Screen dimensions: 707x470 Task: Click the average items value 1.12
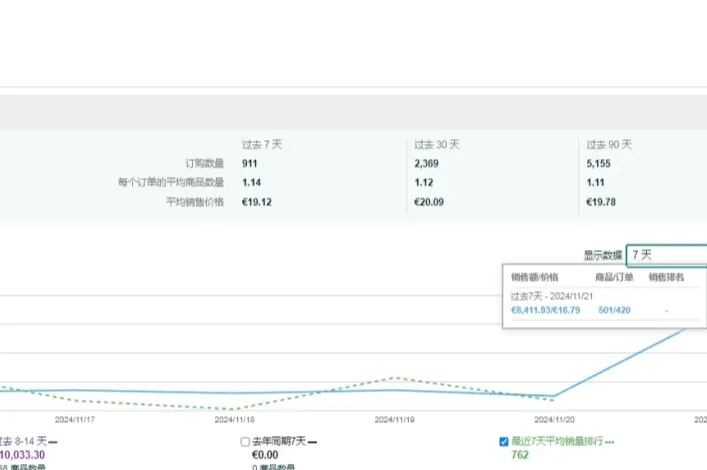tap(424, 183)
